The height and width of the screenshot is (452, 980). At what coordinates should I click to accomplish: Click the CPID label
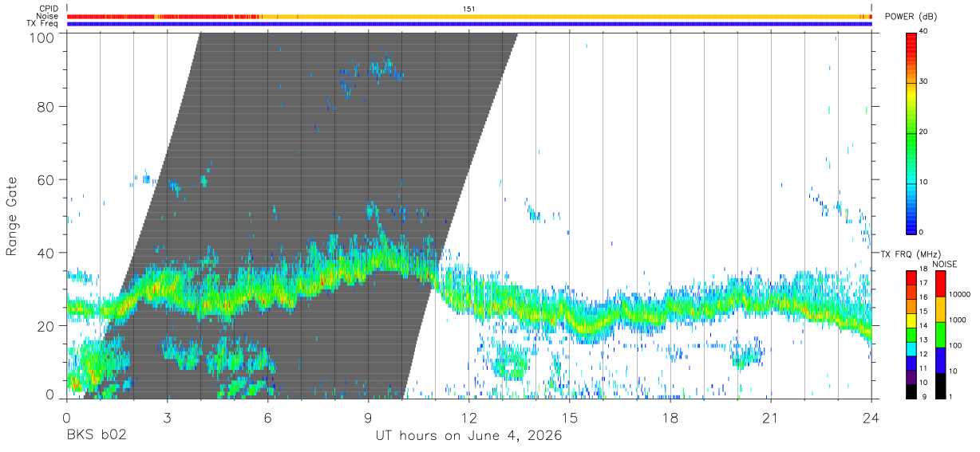[48, 8]
